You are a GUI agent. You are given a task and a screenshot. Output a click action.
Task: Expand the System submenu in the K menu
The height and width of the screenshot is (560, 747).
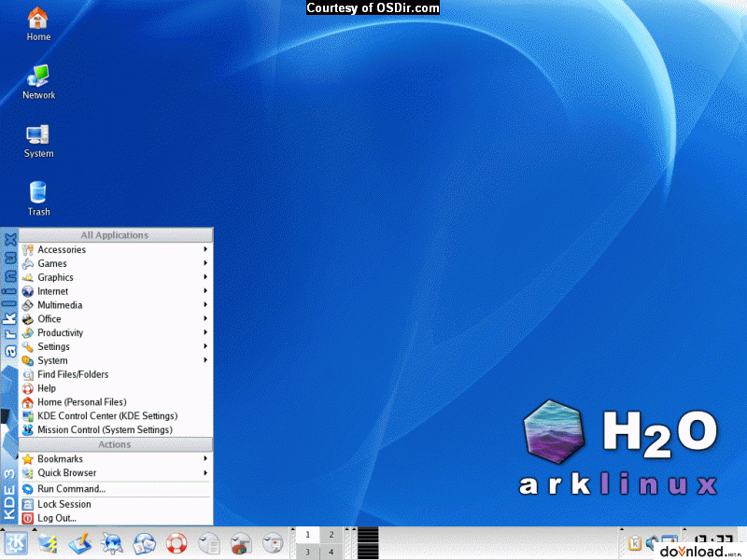(x=115, y=360)
